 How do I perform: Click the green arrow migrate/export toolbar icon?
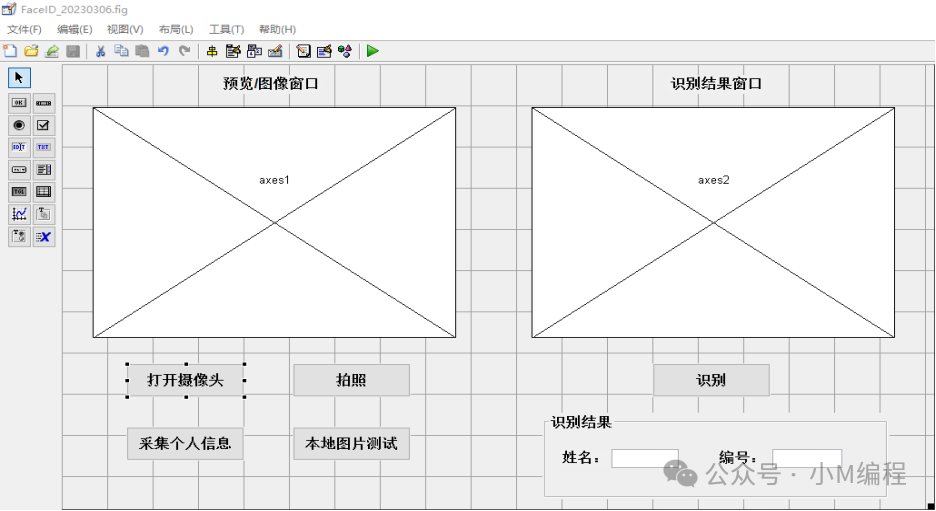52,51
